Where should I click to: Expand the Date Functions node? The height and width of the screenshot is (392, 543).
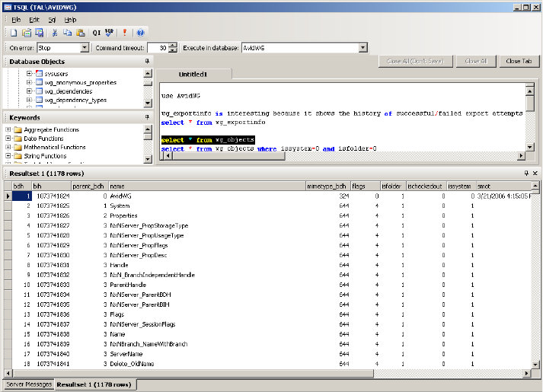(8, 139)
